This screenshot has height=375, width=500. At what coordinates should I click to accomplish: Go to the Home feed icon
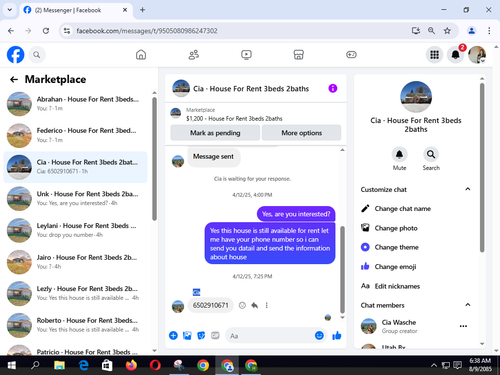(x=141, y=55)
